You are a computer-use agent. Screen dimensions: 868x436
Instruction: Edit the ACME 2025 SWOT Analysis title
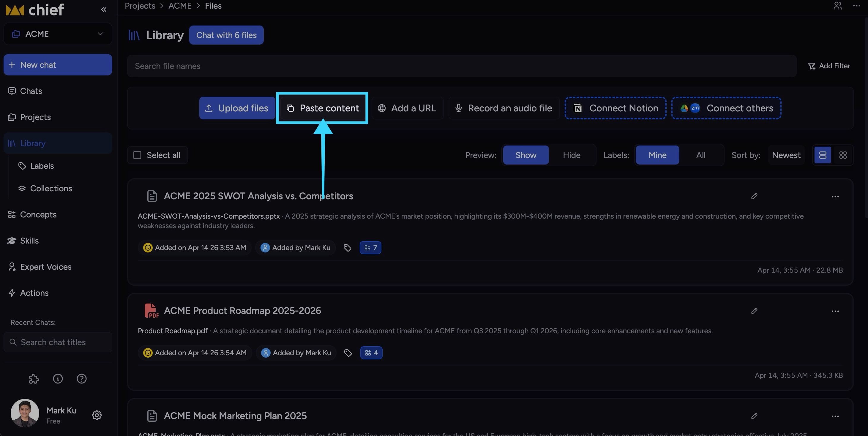click(x=754, y=196)
